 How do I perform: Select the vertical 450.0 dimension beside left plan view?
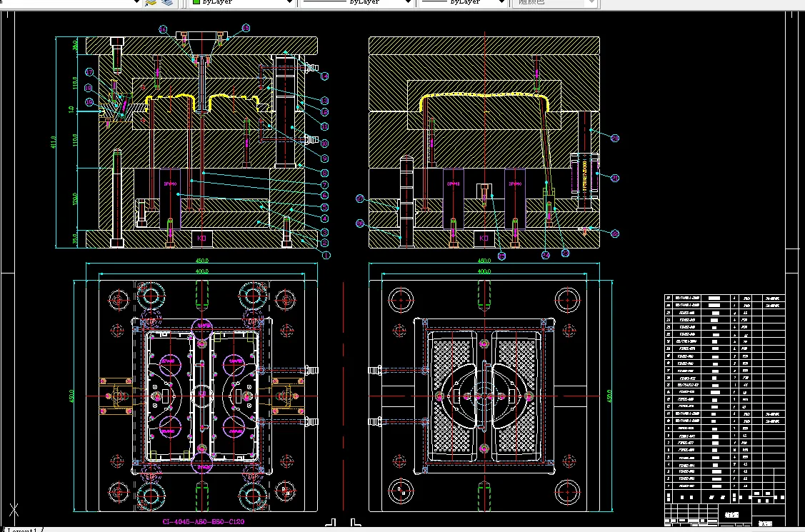pos(71,396)
